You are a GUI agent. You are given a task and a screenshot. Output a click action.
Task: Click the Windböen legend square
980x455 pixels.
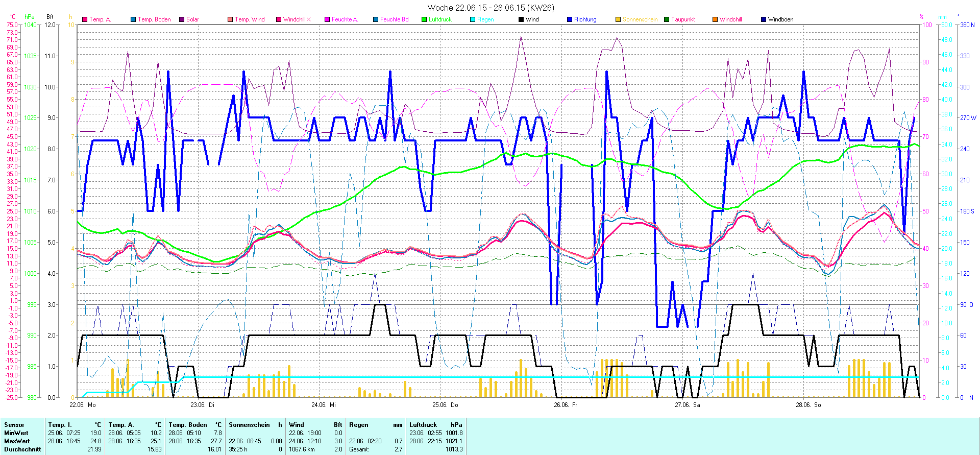coord(764,19)
